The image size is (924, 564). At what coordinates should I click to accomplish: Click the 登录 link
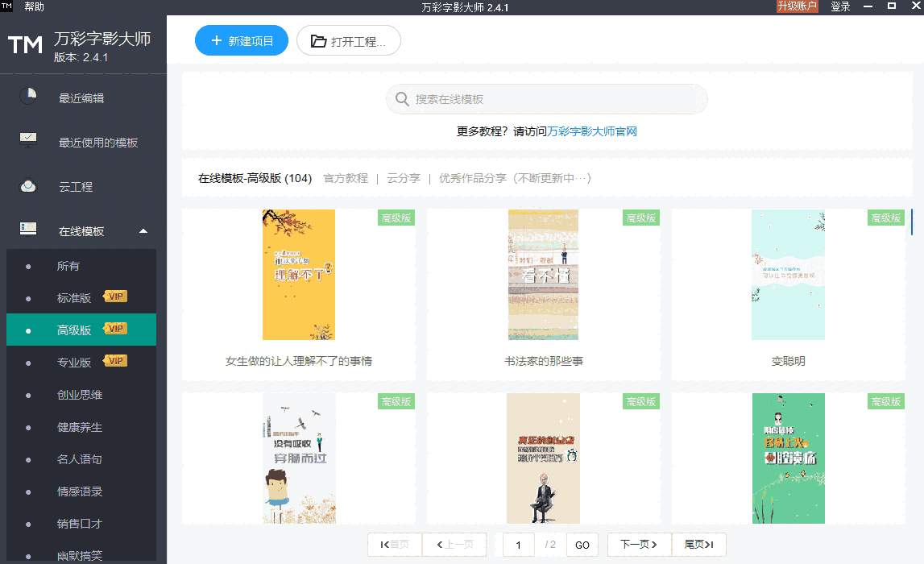click(840, 6)
